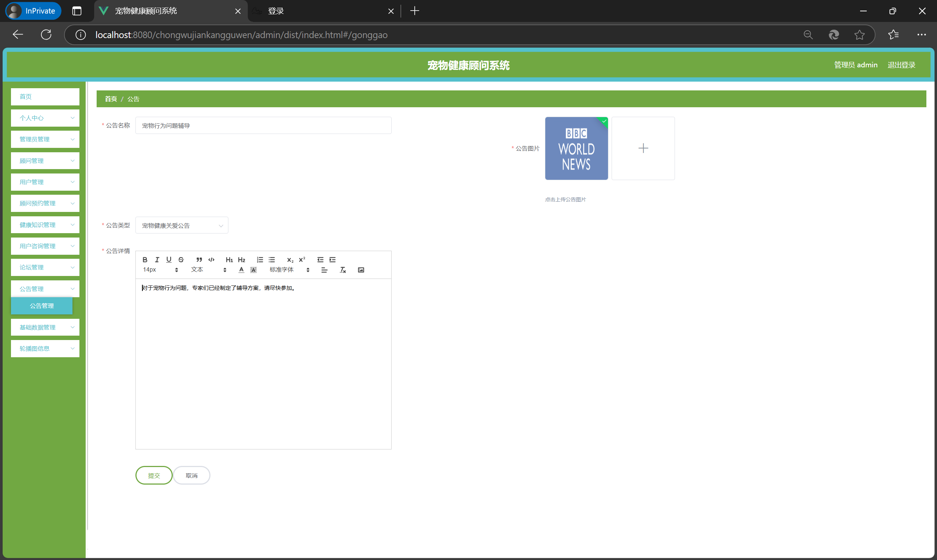Image resolution: width=937 pixels, height=560 pixels.
Task: Apply superscript formatting
Action: (x=302, y=260)
